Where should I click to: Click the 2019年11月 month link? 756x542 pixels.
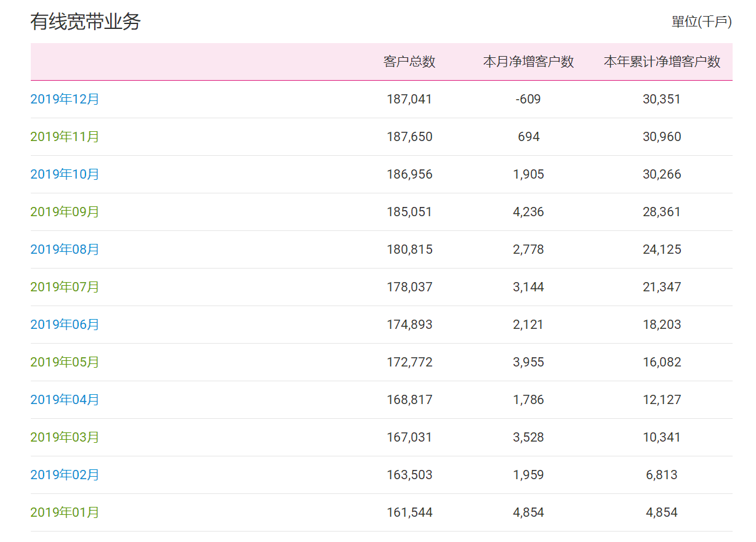pos(65,137)
